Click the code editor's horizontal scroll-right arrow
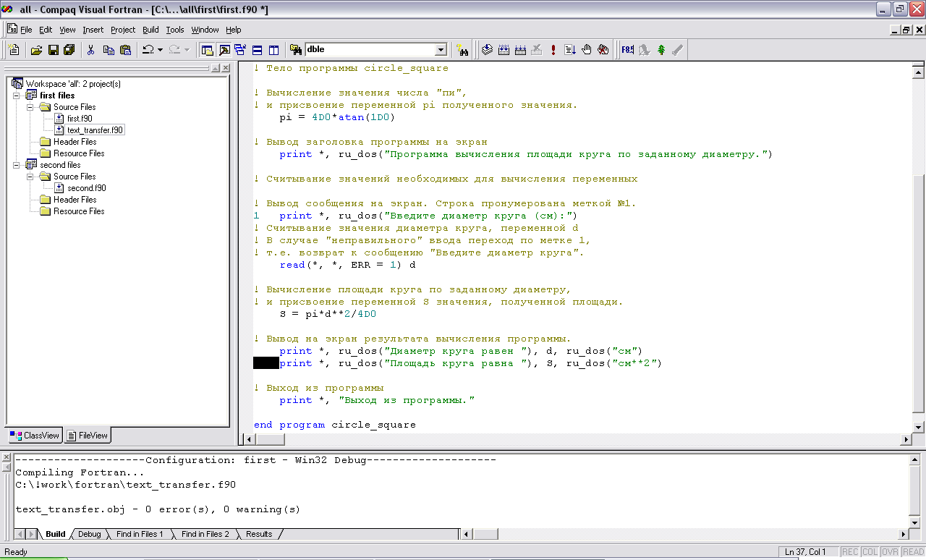926x560 pixels. point(906,439)
